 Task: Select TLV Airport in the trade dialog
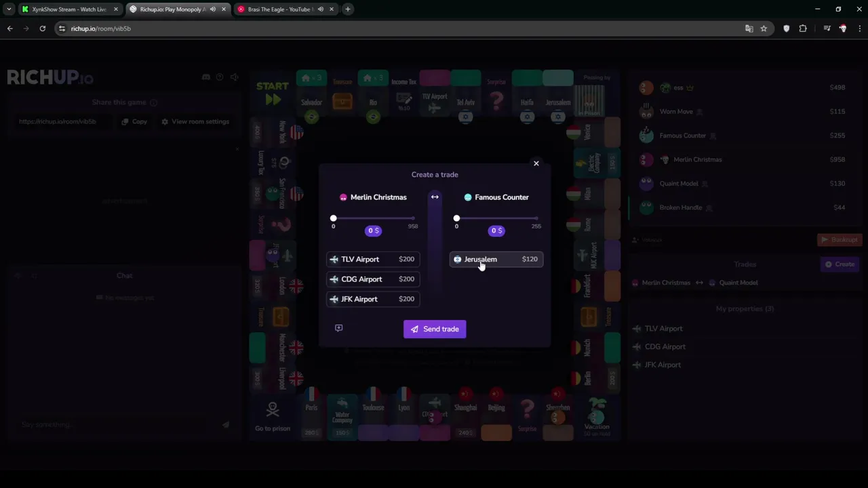click(373, 259)
